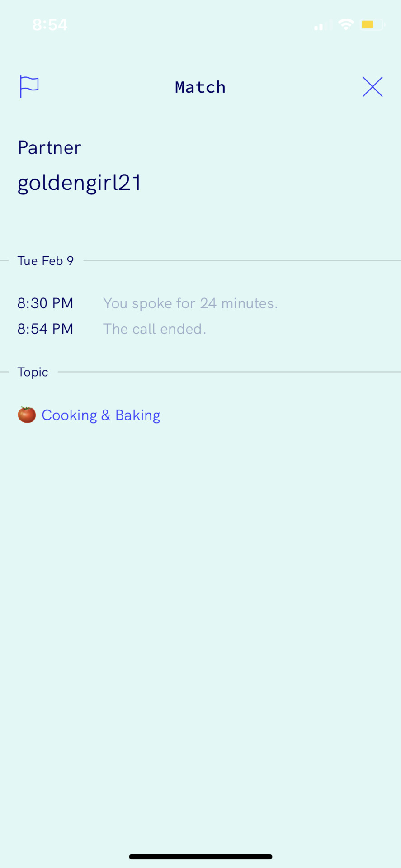401x868 pixels.
Task: Tap the 8:30 PM timestamp entry
Action: [45, 303]
